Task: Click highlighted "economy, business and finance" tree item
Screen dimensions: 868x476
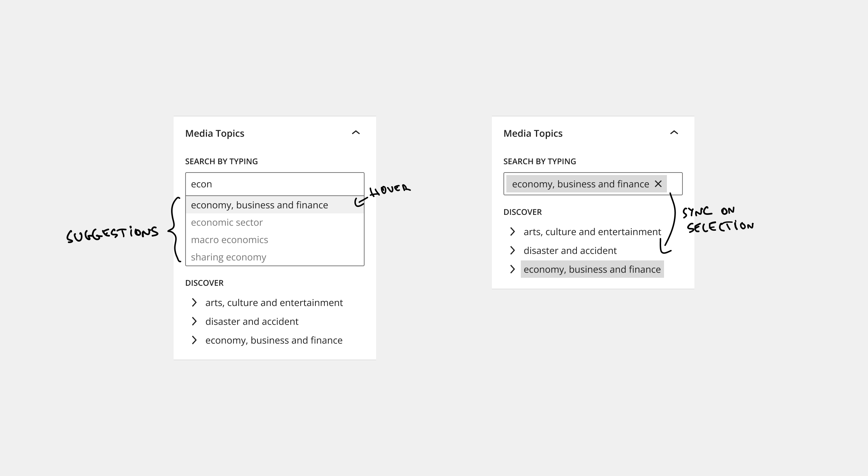Action: pos(592,269)
